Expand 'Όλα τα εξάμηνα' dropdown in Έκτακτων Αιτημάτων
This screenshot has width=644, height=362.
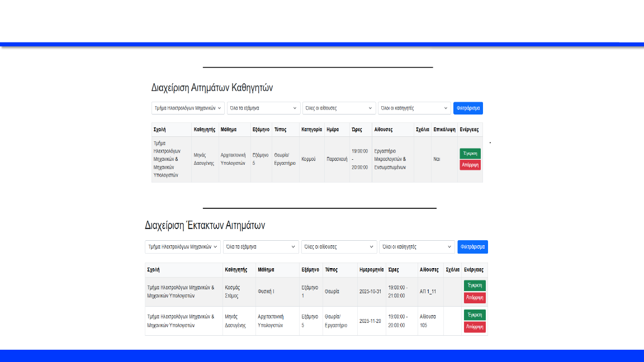(261, 247)
